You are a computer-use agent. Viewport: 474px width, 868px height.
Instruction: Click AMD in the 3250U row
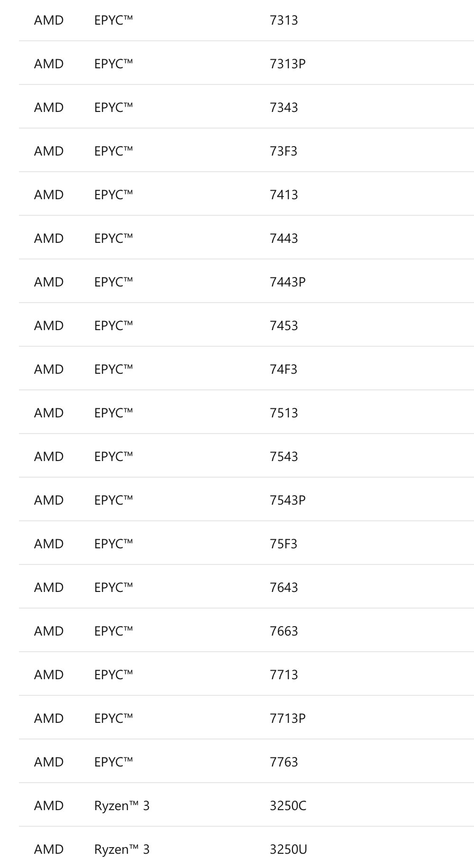[48, 850]
